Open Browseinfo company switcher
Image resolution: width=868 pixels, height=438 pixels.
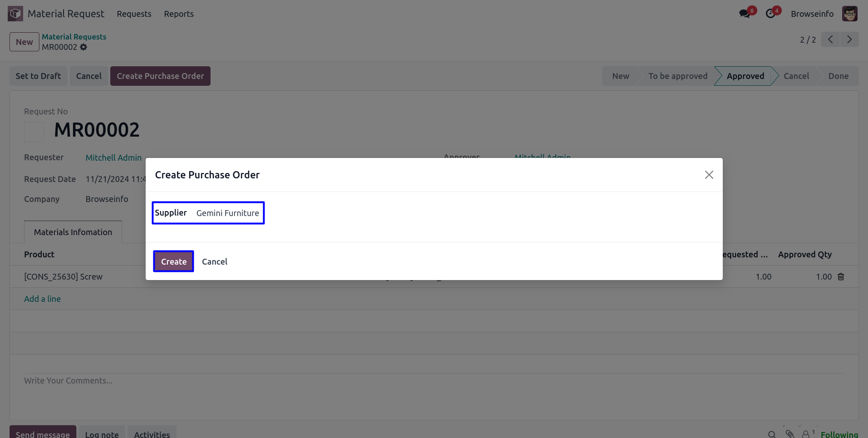click(812, 14)
